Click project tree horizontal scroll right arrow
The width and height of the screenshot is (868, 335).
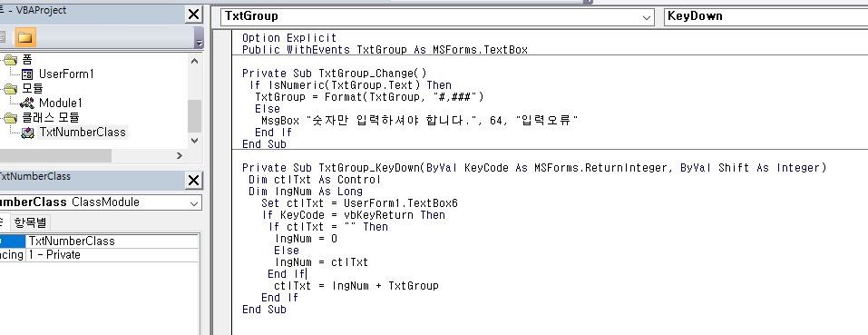click(x=180, y=155)
